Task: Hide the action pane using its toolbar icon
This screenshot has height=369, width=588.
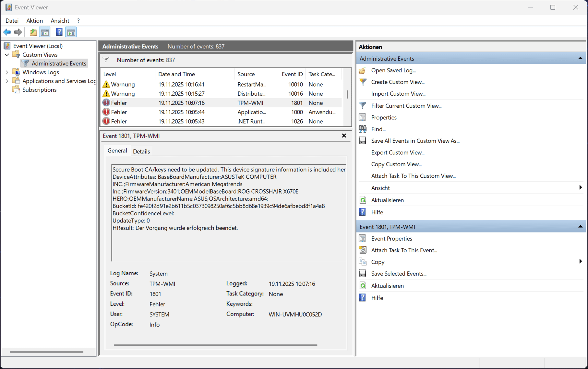Action: pos(71,32)
